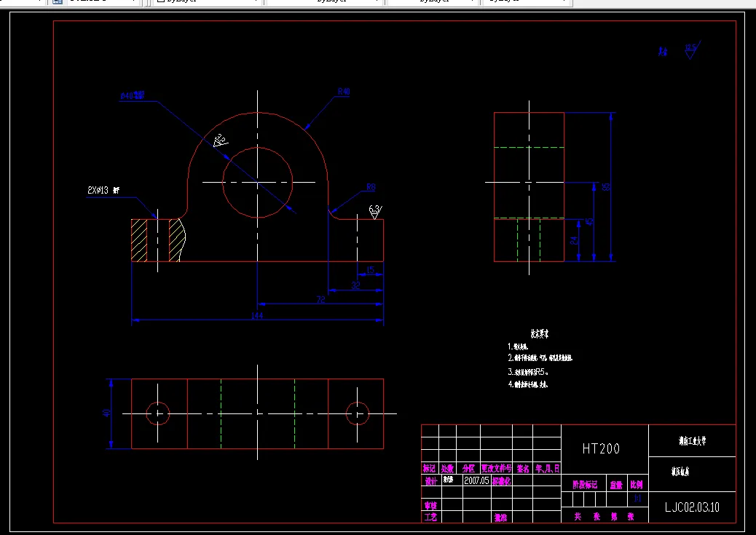Viewport: 756px width, 535px height.
Task: Select the 重量 label
Action: point(616,486)
